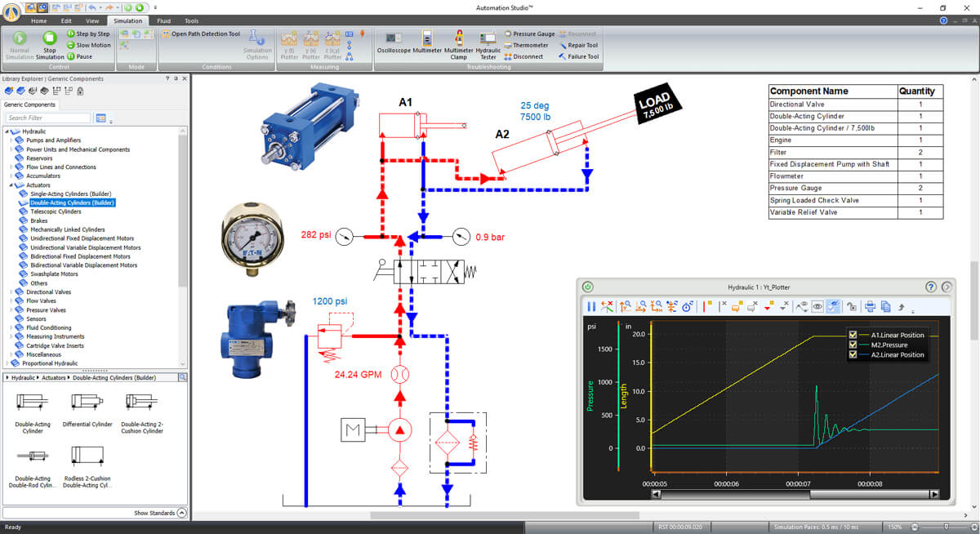Image resolution: width=980 pixels, height=534 pixels.
Task: Click the plotter power icon
Action: (x=588, y=287)
